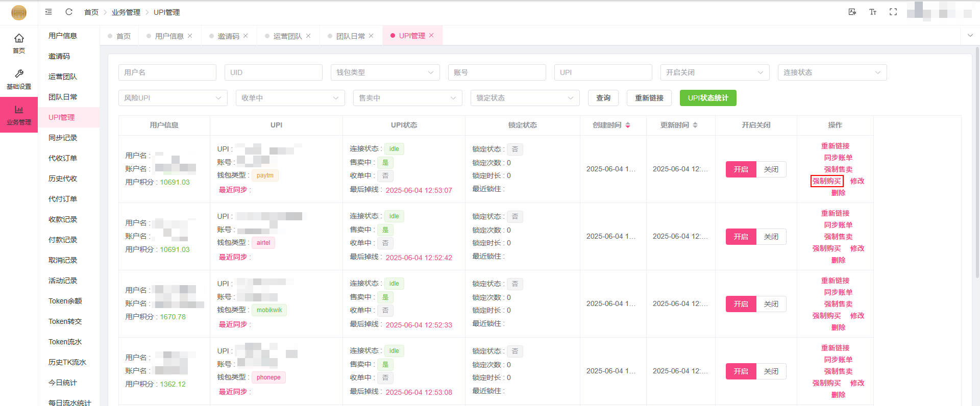Open 同步记录 in the side menu
The height and width of the screenshot is (406, 980).
coord(63,138)
